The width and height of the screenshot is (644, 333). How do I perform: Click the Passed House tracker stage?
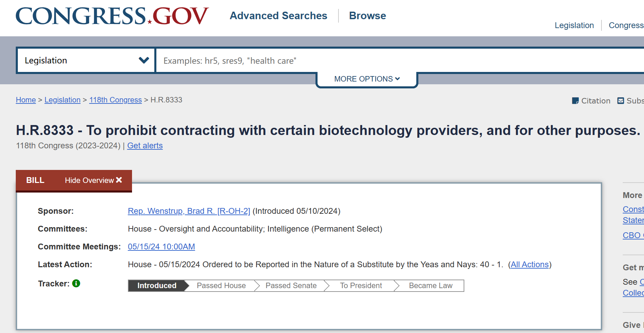tap(221, 286)
